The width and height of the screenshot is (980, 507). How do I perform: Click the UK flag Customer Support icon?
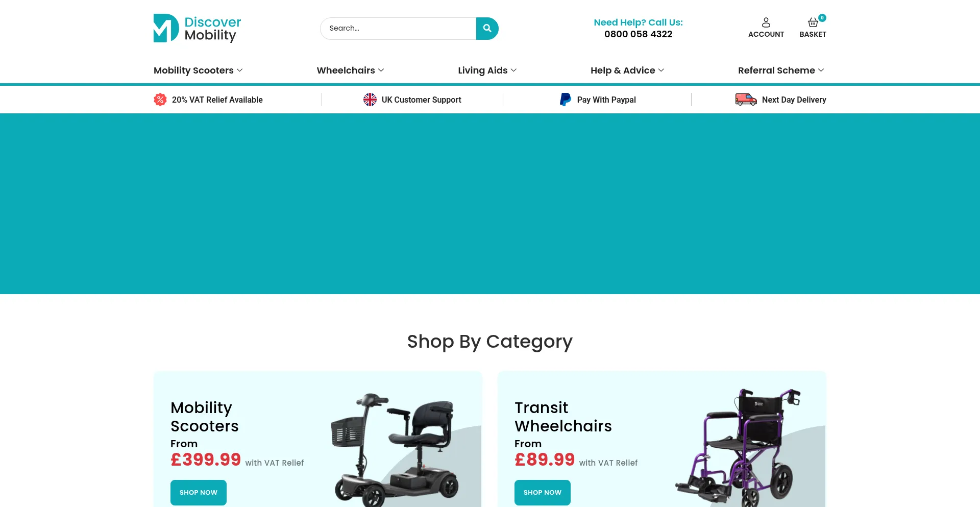(x=370, y=100)
